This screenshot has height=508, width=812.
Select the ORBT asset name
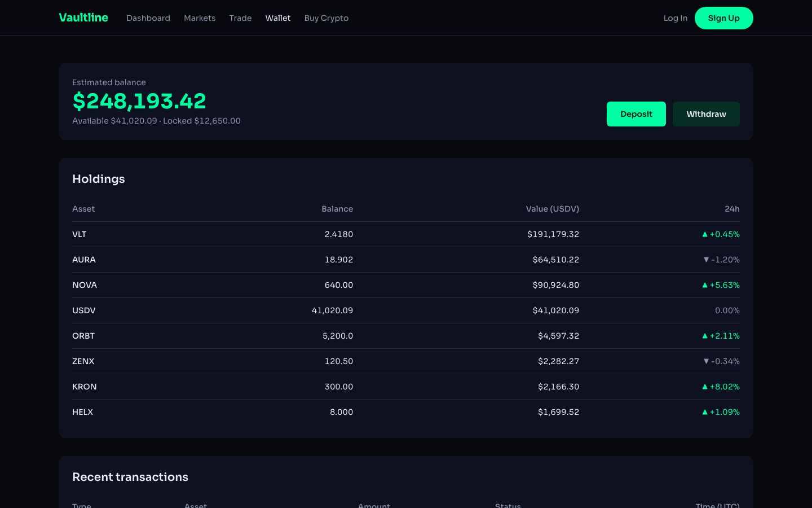pyautogui.click(x=83, y=336)
